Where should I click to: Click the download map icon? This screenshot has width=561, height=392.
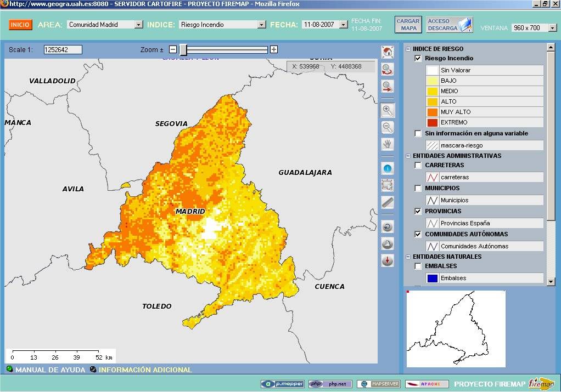point(388,260)
